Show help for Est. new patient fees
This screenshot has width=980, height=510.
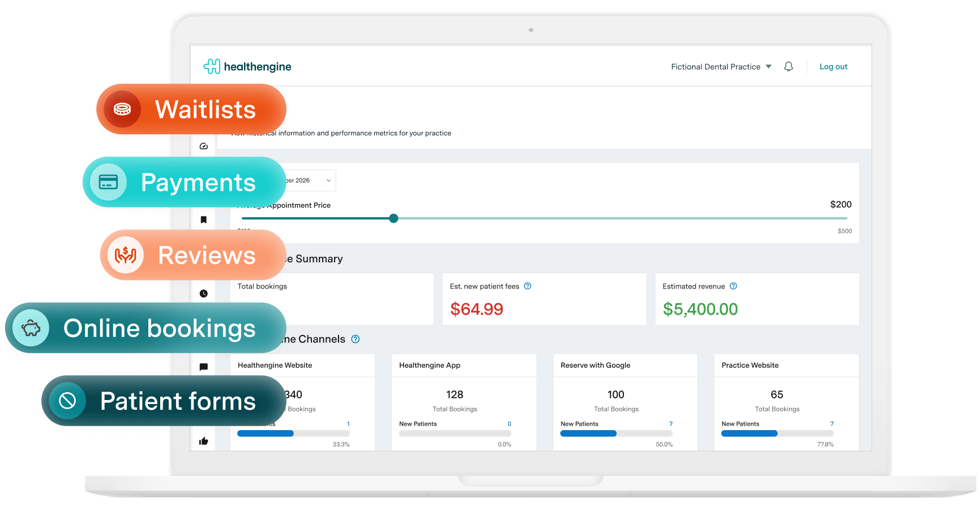click(528, 286)
